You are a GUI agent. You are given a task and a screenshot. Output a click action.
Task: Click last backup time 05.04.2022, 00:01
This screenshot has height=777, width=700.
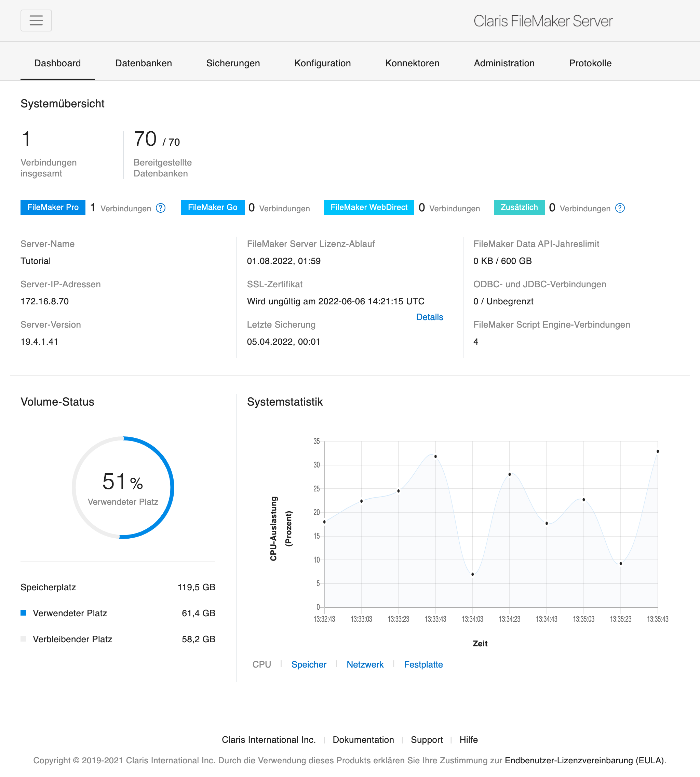[283, 342]
